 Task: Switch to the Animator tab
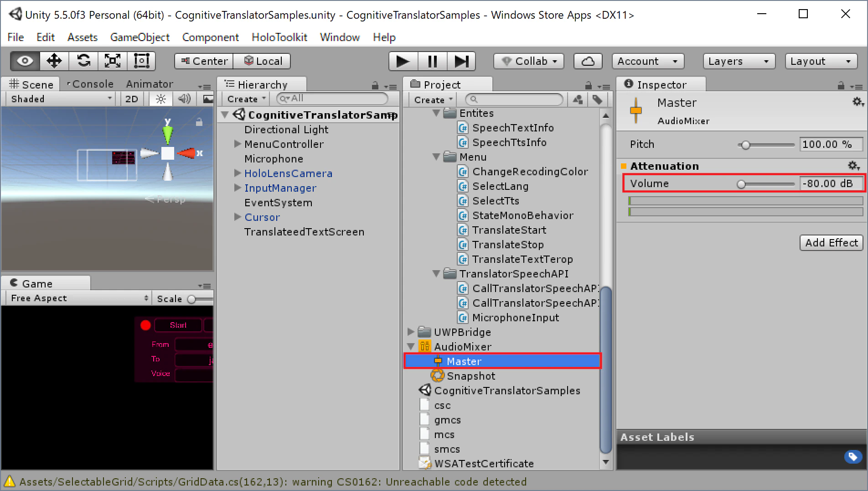[150, 84]
